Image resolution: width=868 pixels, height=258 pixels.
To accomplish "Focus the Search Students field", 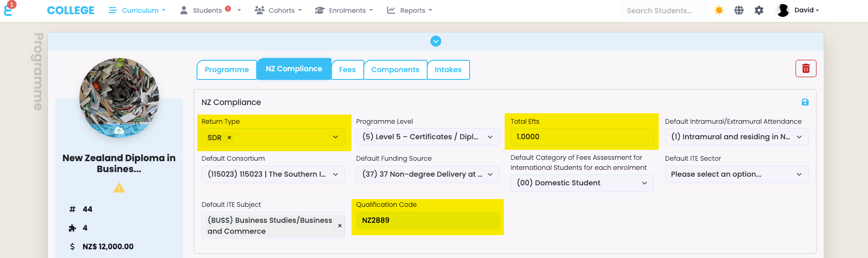I will (x=664, y=11).
